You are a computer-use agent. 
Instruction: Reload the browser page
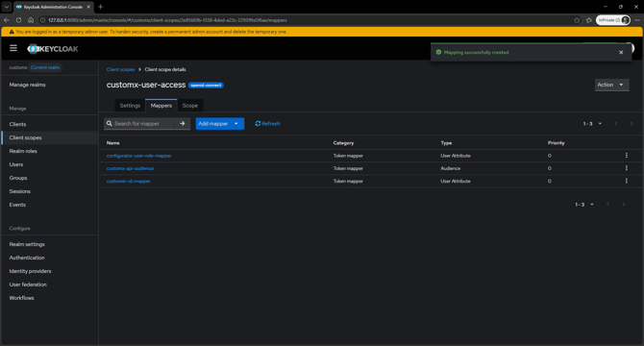point(19,20)
